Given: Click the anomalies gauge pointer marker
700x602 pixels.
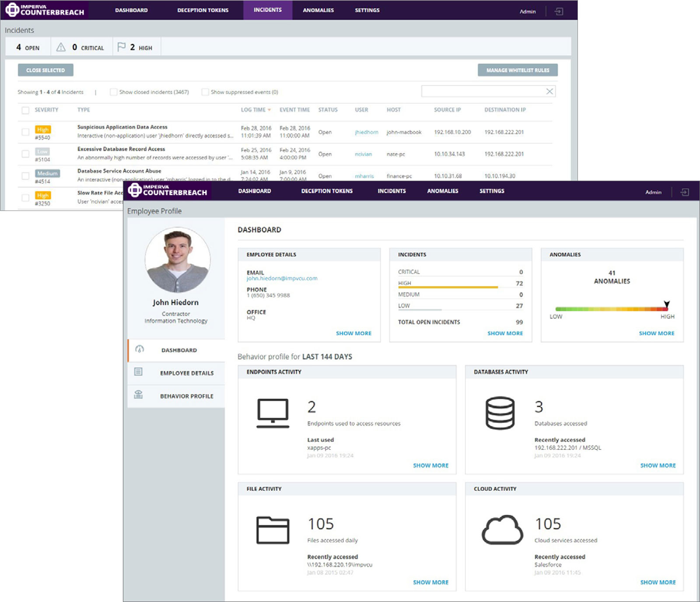Looking at the screenshot, I should [x=667, y=304].
